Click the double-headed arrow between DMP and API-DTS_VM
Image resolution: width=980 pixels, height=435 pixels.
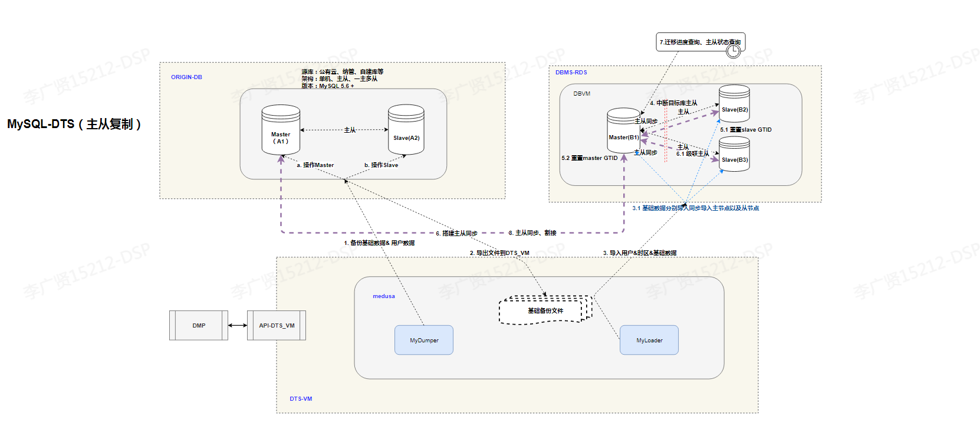pyautogui.click(x=238, y=325)
